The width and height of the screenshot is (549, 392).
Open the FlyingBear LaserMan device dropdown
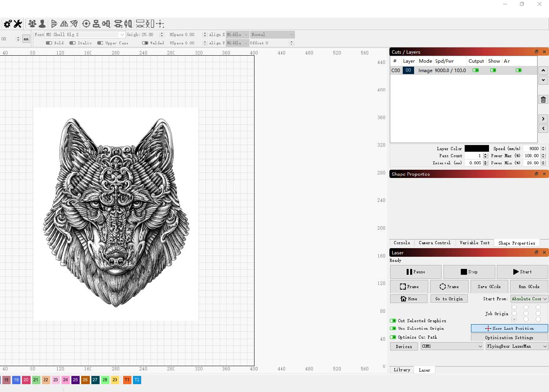(x=516, y=346)
